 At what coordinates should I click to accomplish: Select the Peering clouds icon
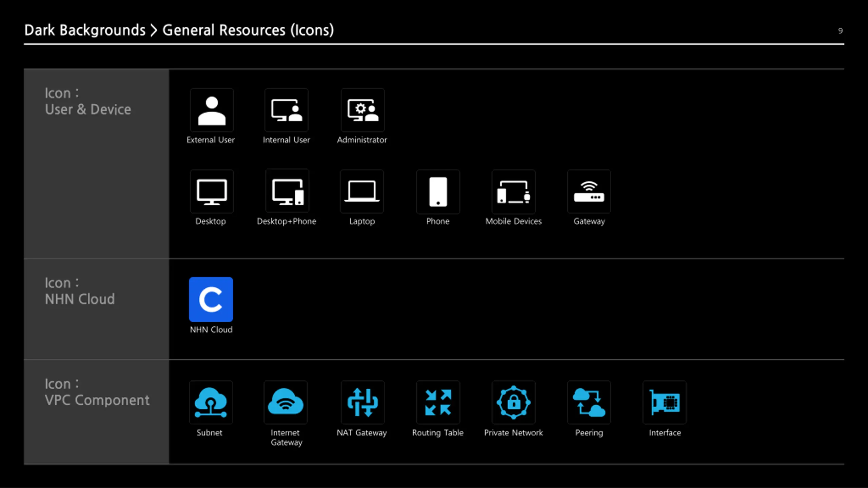click(x=589, y=402)
